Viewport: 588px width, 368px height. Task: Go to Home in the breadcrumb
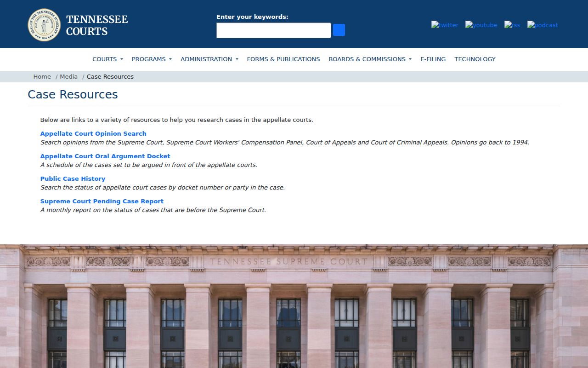click(x=42, y=76)
